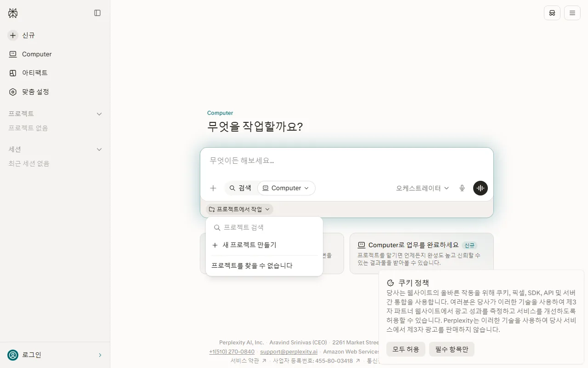Focus the 무엇이든 해보세요 prompt field
588x368 pixels.
[x=347, y=161]
